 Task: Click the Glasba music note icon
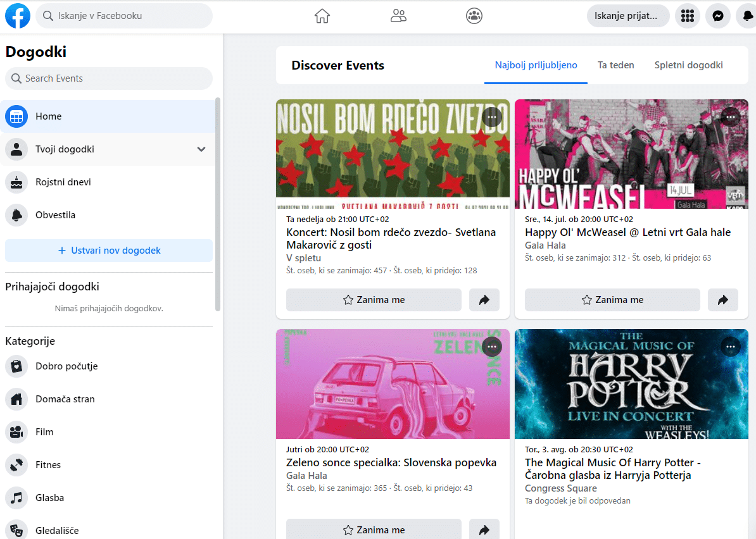(x=16, y=498)
